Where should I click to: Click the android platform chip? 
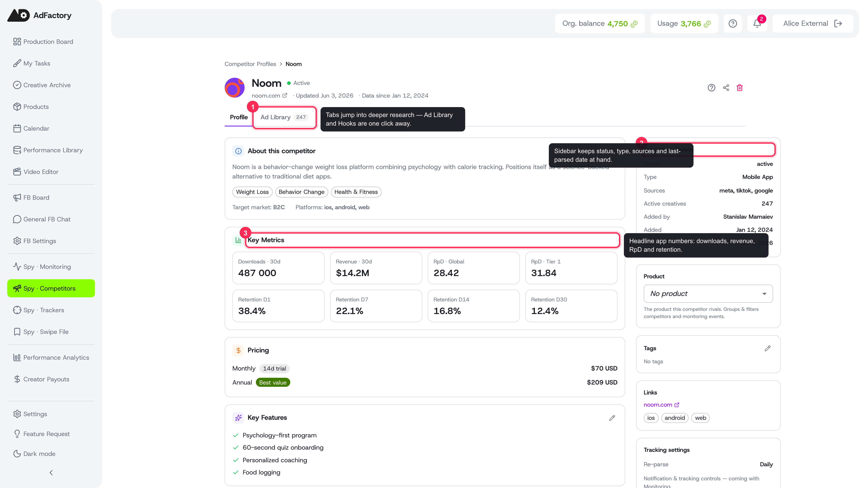coord(675,418)
